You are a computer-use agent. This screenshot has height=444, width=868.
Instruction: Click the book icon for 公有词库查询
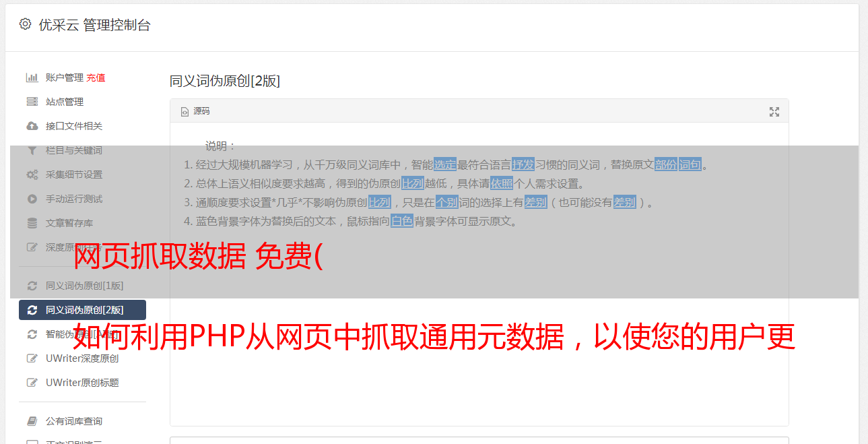[x=32, y=421]
